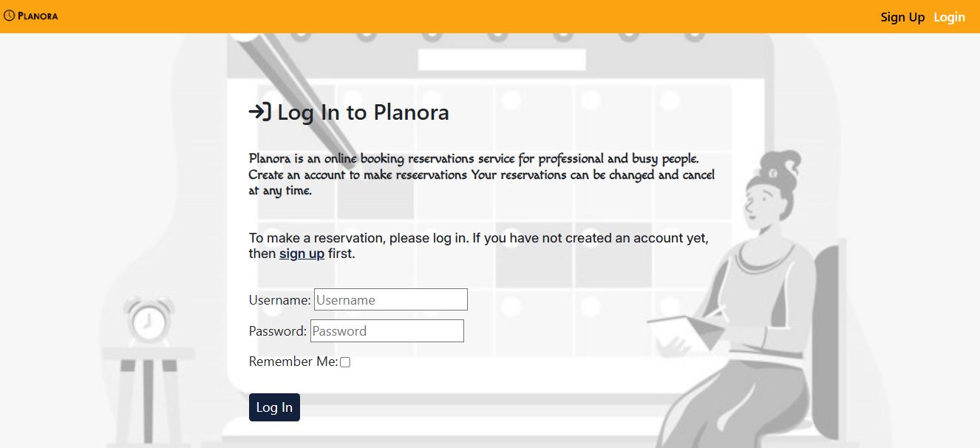Screen dimensions: 980x448
Task: Click Sign Up in the orange header
Action: 902,17
